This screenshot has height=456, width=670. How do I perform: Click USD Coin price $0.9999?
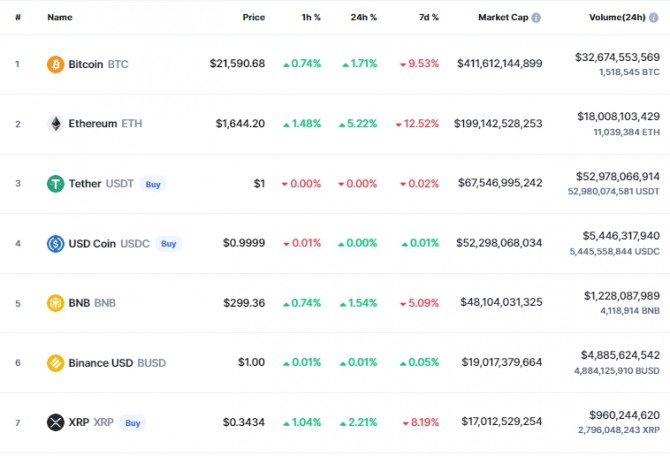click(244, 243)
